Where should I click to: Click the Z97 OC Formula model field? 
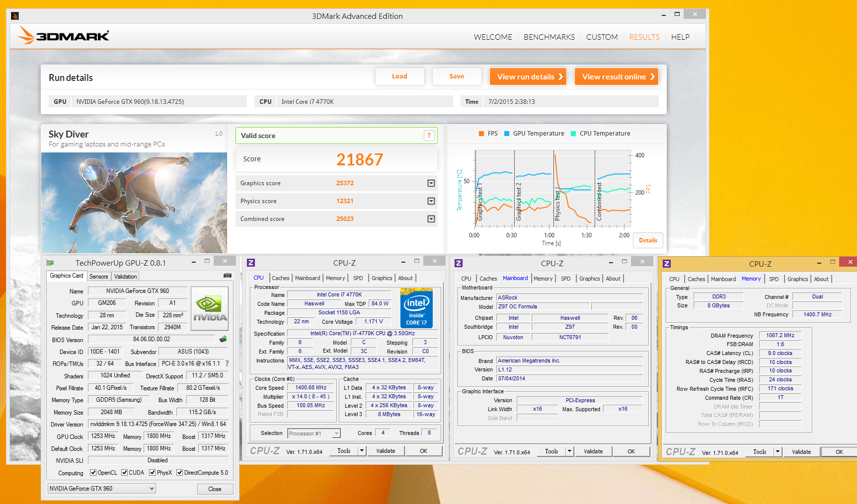click(543, 306)
